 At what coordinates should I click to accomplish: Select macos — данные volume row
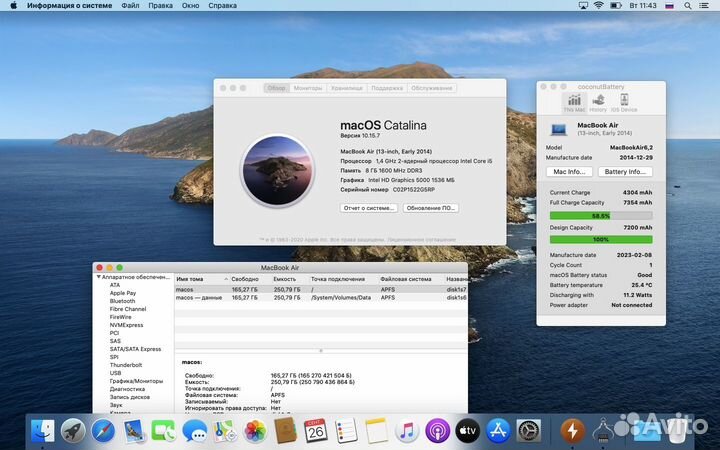click(321, 298)
